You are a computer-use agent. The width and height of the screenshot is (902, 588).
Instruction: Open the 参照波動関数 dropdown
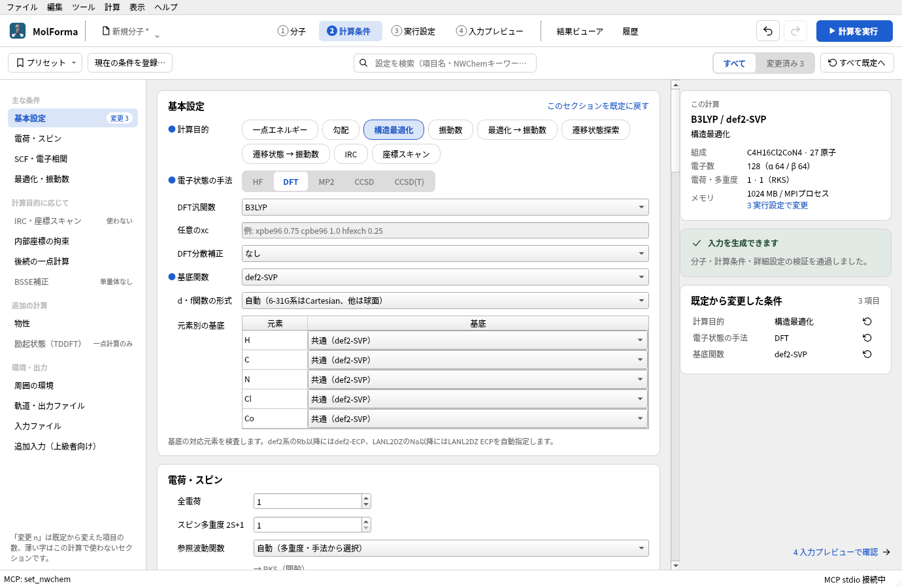click(x=451, y=548)
